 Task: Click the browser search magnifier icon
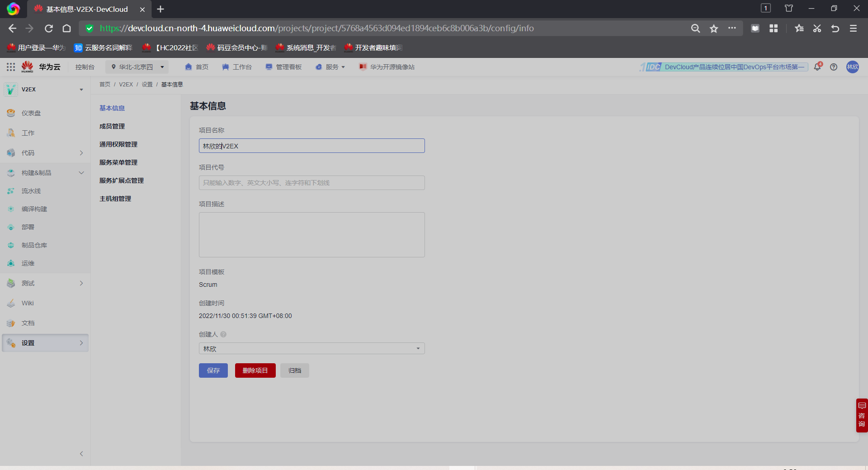pyautogui.click(x=695, y=28)
